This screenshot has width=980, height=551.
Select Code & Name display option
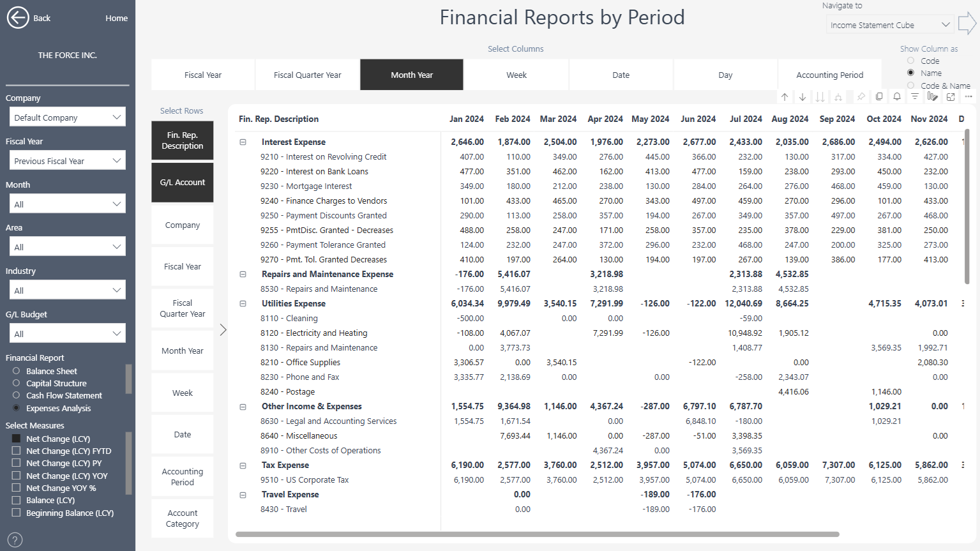pyautogui.click(x=911, y=85)
